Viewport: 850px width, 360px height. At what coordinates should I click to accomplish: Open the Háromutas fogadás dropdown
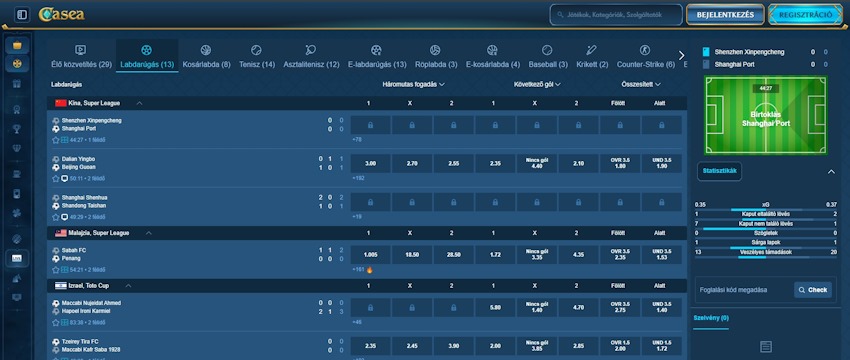coord(413,85)
